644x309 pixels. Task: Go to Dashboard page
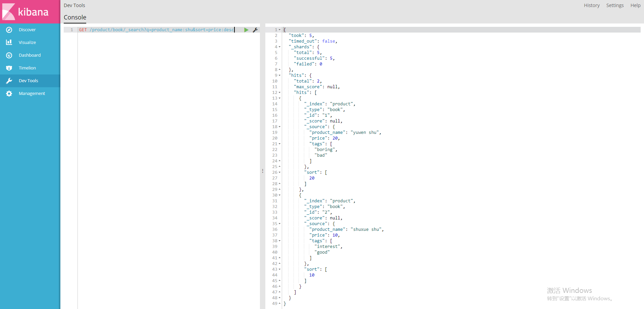[30, 55]
